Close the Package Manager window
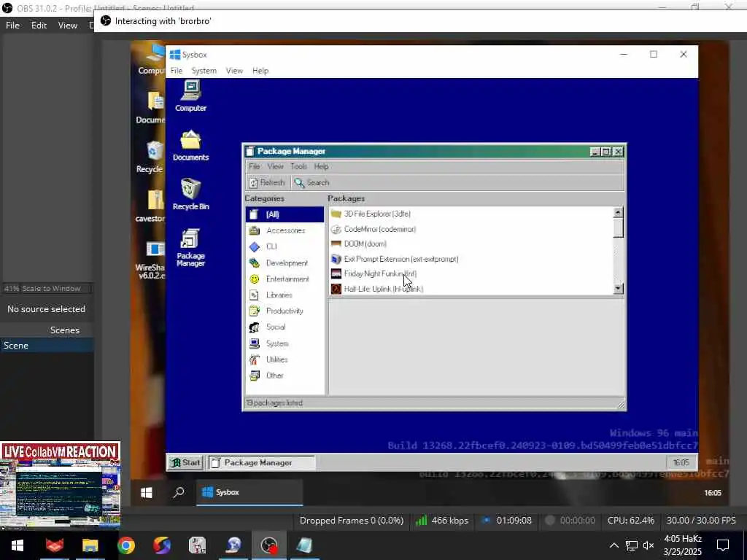The height and width of the screenshot is (560, 747). tap(618, 152)
